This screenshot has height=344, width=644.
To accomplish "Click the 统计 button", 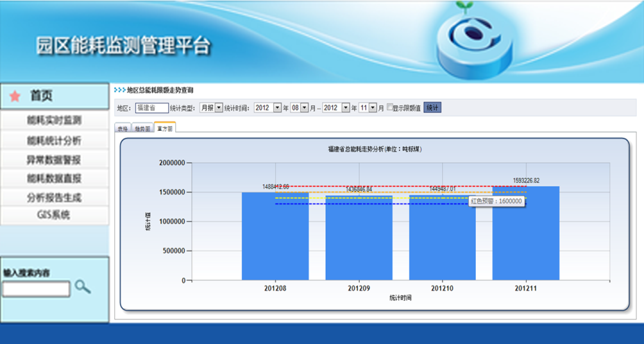I will point(432,108).
